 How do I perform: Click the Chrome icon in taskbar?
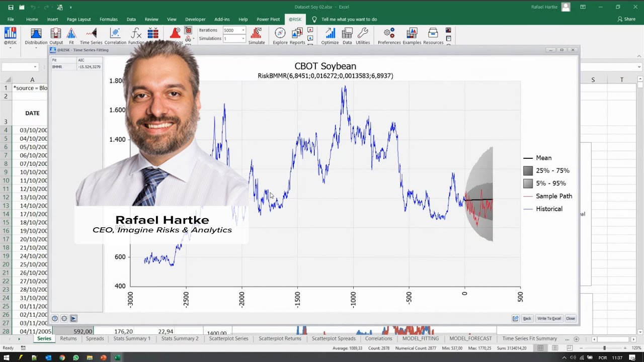coord(62,357)
